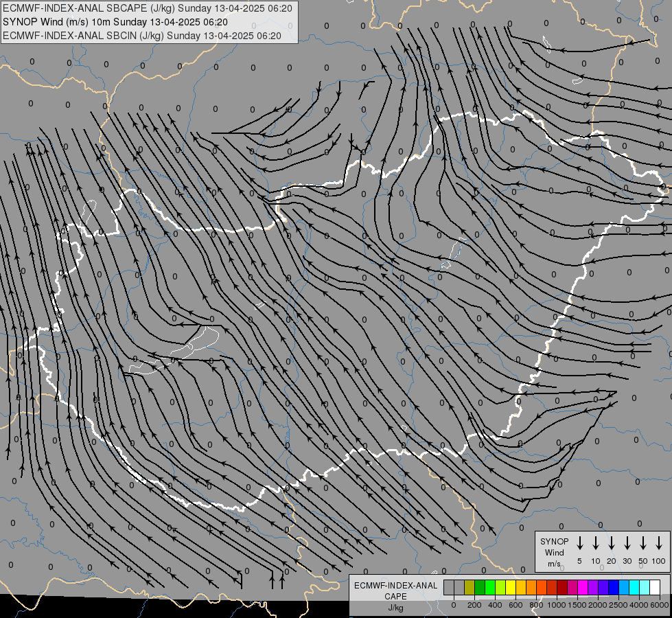Pick the pure blue CAPE legend swatch
Screen dimensions: 672x618
coord(613,587)
